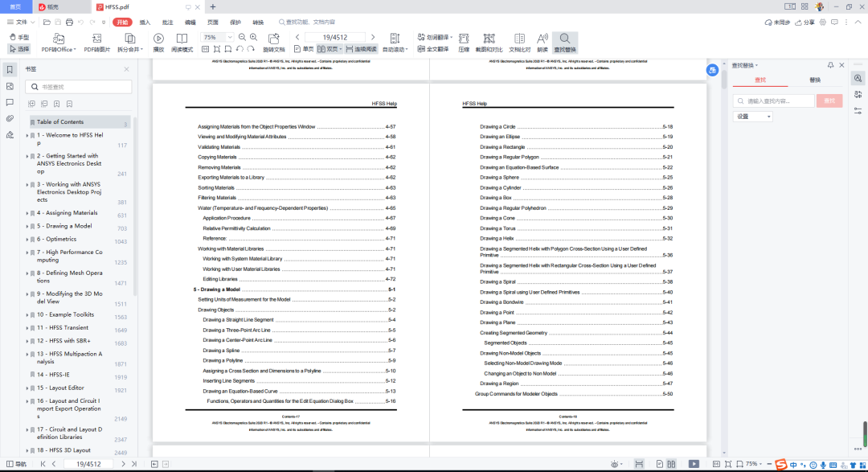Start the Read aloud (朗读) tool
Screen dimensions: 868x472
coord(542,43)
